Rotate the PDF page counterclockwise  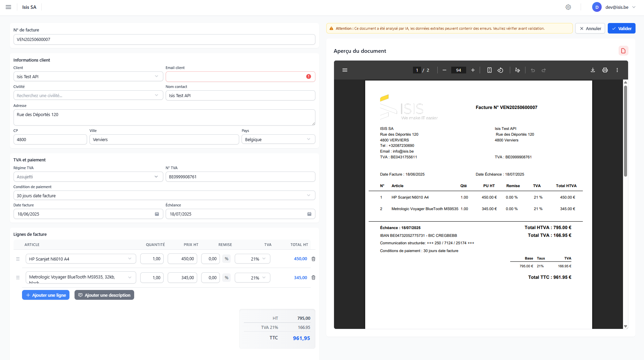click(500, 70)
